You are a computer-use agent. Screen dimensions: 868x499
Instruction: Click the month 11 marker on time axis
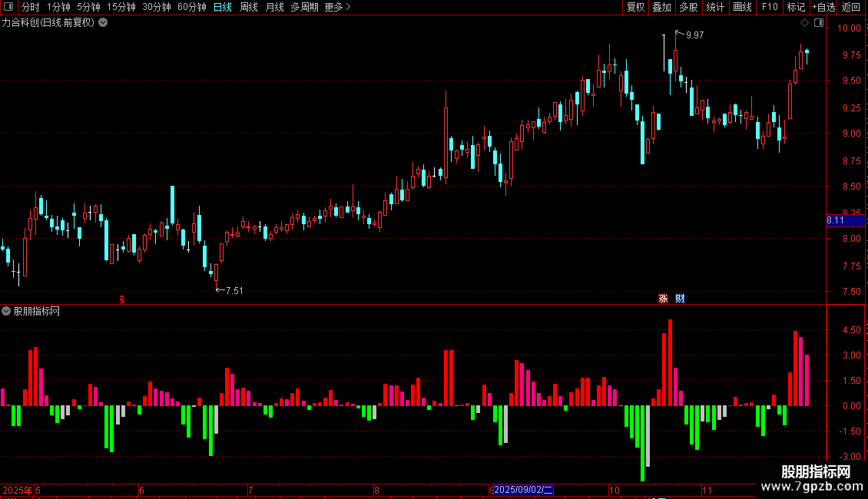(707, 490)
